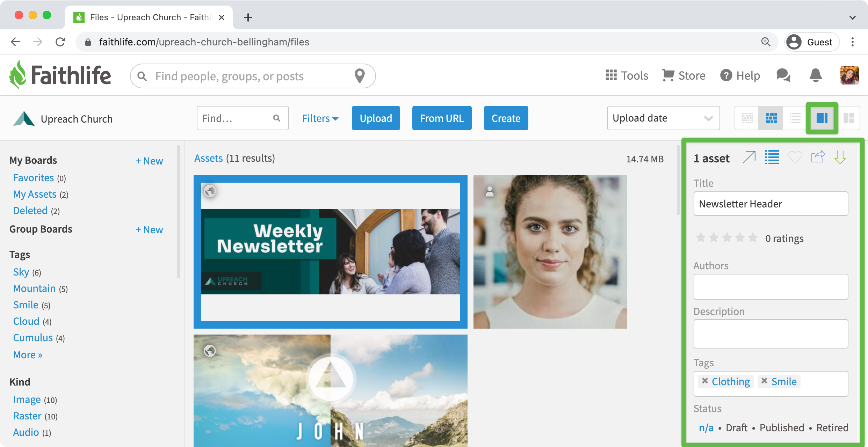
Task: Click the Find magnifier icon
Action: [x=277, y=118]
